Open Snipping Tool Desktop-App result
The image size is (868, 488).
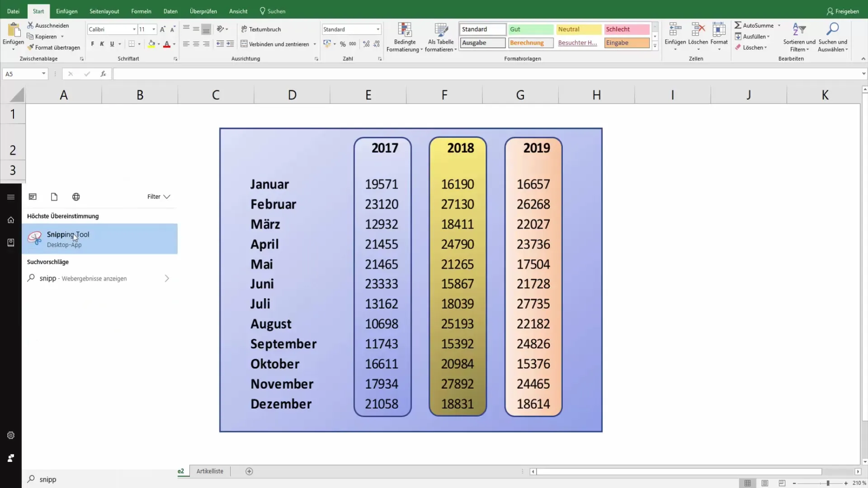[99, 239]
